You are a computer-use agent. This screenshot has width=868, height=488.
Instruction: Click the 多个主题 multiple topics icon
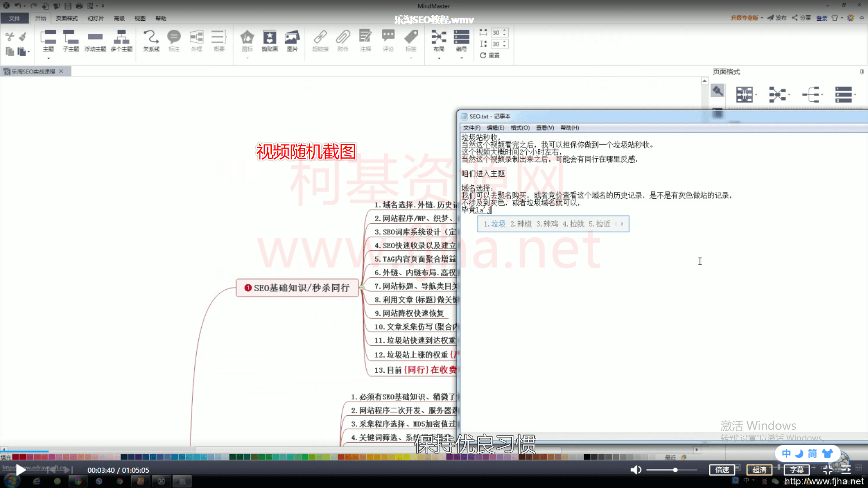coord(121,37)
